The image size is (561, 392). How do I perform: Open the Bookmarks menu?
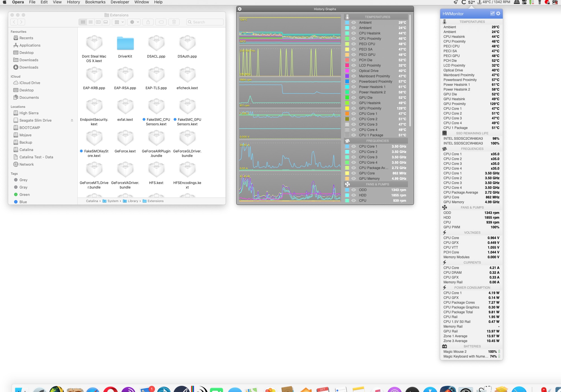95,2
